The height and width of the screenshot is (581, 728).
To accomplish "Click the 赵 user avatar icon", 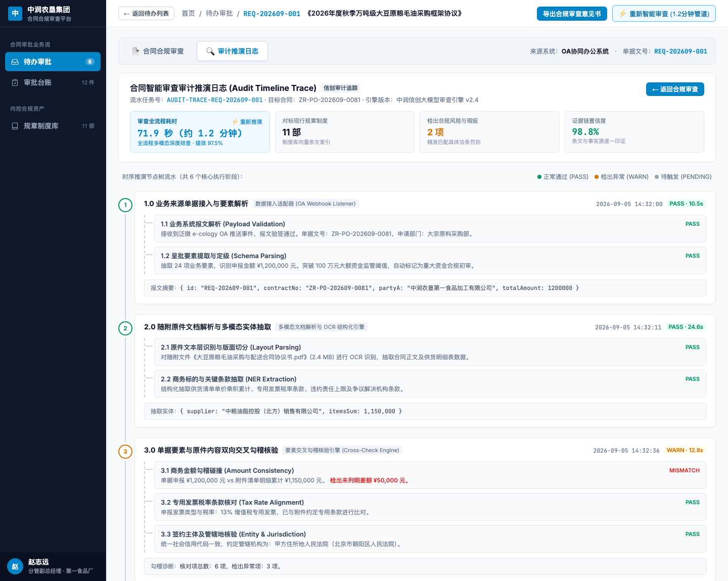I will coord(15,566).
